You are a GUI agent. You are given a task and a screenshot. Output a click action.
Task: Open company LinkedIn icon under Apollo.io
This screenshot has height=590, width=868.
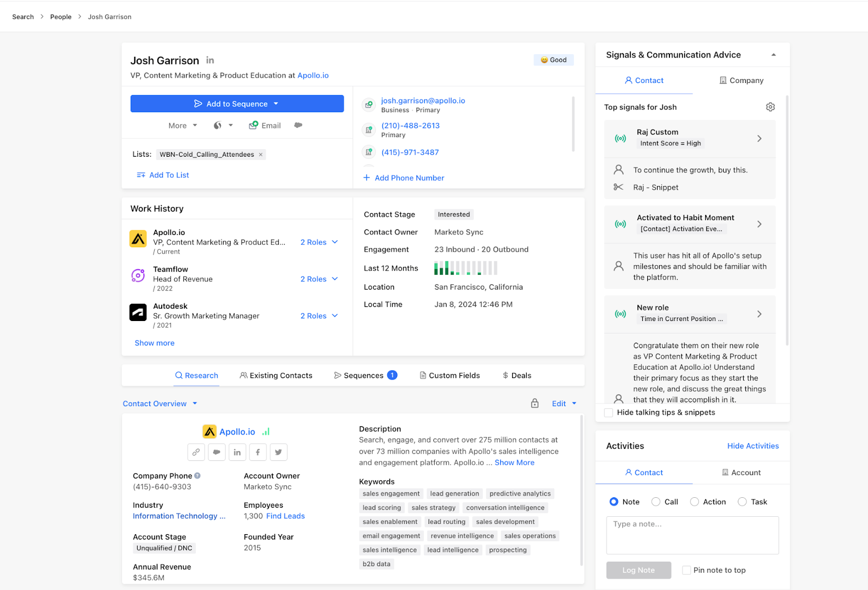pyautogui.click(x=237, y=452)
